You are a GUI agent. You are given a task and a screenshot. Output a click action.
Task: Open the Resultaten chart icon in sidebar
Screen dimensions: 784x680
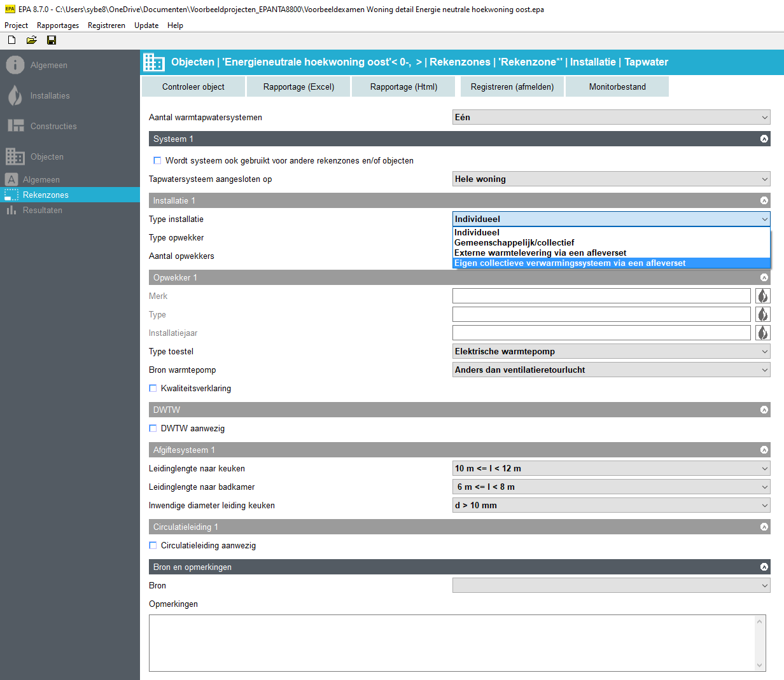(x=11, y=210)
